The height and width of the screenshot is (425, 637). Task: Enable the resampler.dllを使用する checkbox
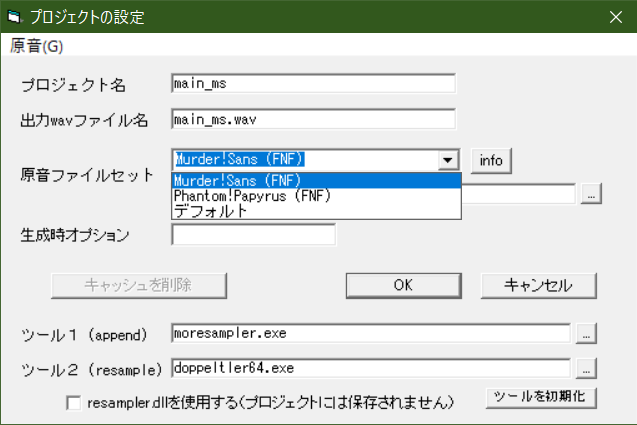pos(74,403)
